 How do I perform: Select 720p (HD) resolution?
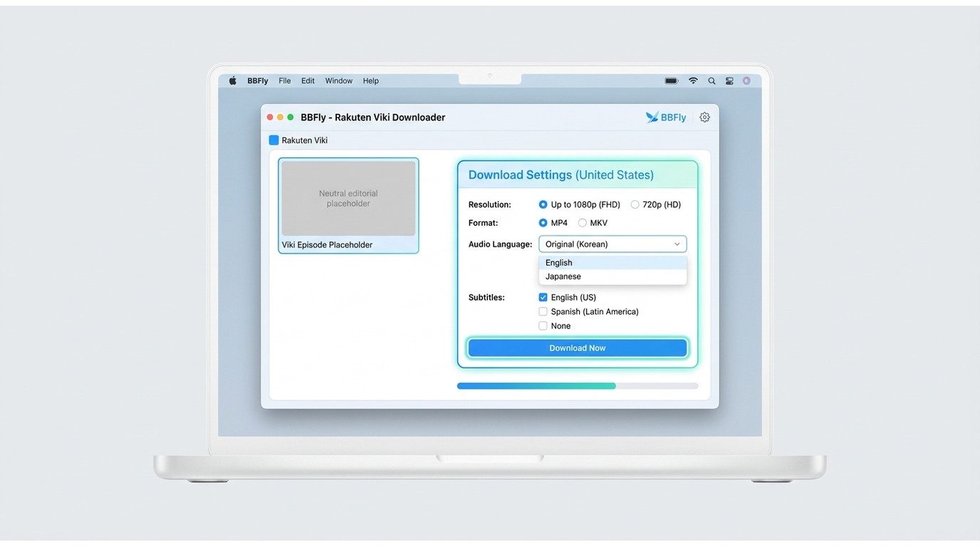click(635, 204)
